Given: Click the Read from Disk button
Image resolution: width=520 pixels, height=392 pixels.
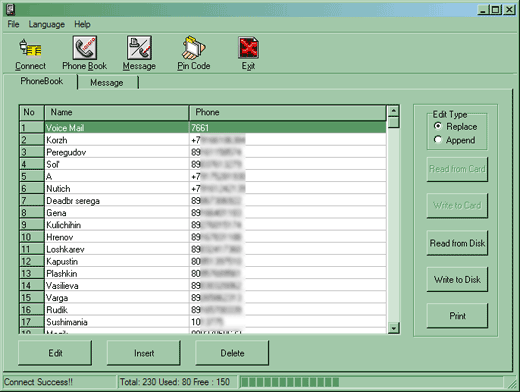Looking at the screenshot, I should (x=457, y=243).
